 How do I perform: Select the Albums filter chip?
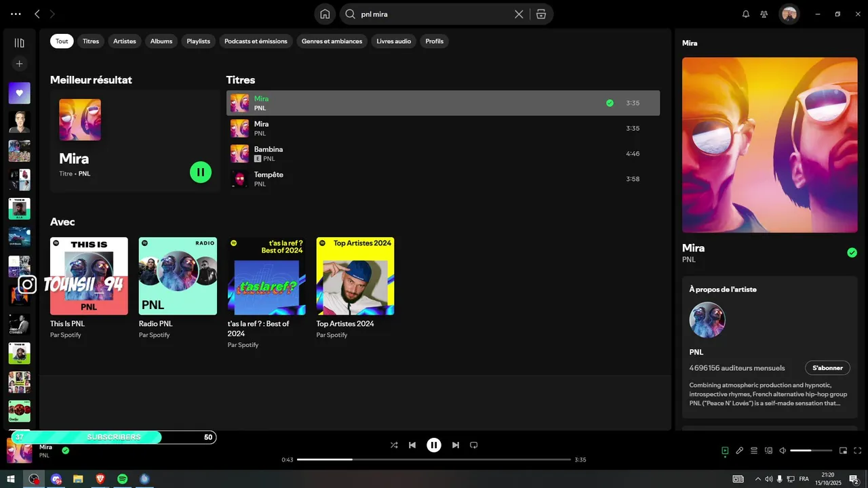point(161,41)
